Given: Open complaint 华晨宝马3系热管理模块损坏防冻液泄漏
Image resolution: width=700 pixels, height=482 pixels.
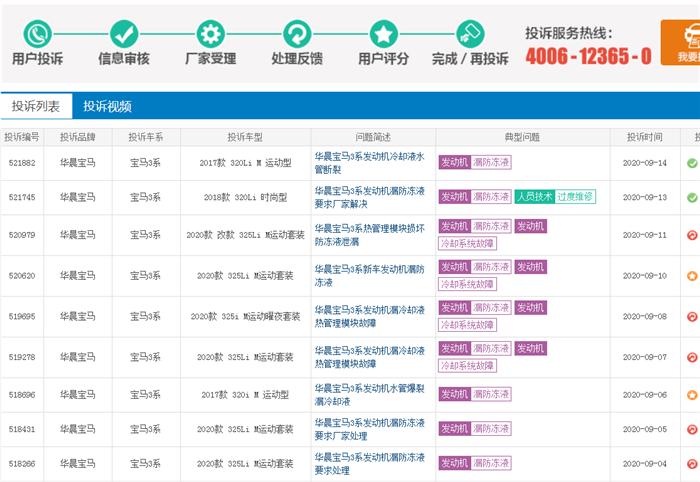Looking at the screenshot, I should (x=370, y=235).
